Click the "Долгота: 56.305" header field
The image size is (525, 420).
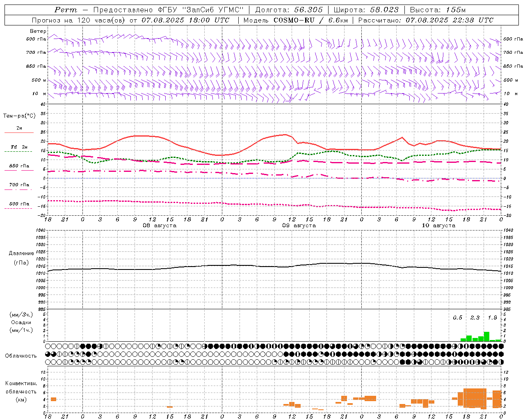289,10
